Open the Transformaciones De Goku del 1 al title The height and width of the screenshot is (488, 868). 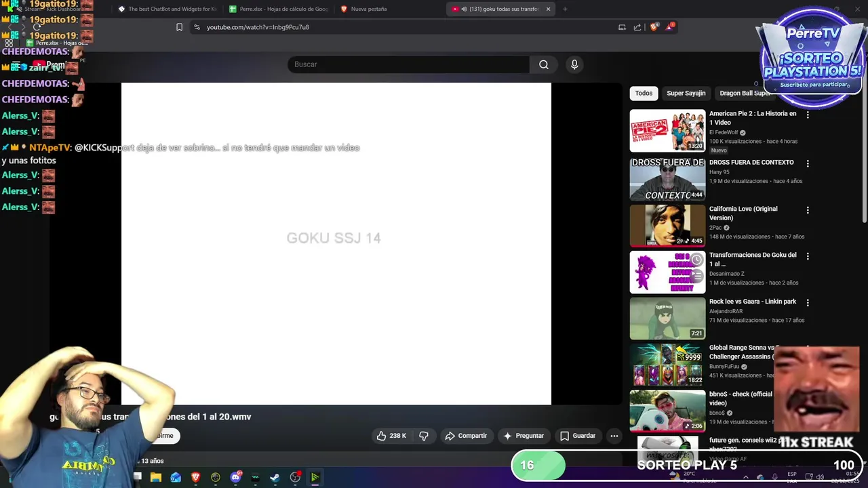click(x=753, y=260)
